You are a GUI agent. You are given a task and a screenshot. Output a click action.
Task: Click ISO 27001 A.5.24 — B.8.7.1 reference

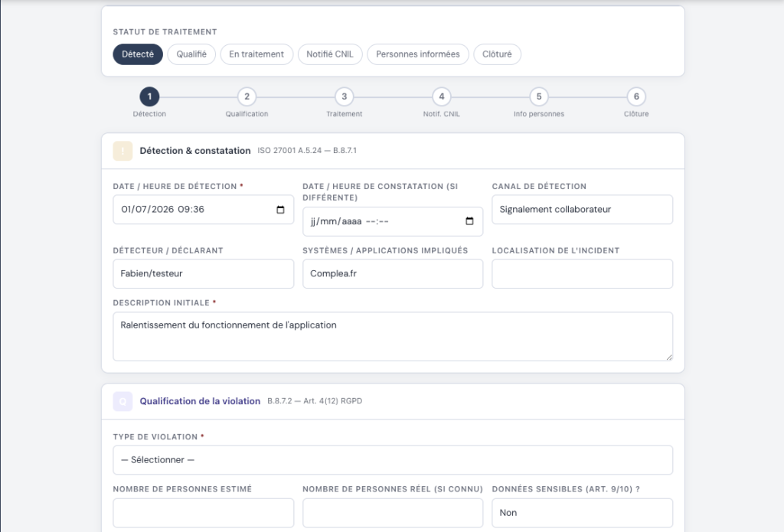(x=307, y=151)
